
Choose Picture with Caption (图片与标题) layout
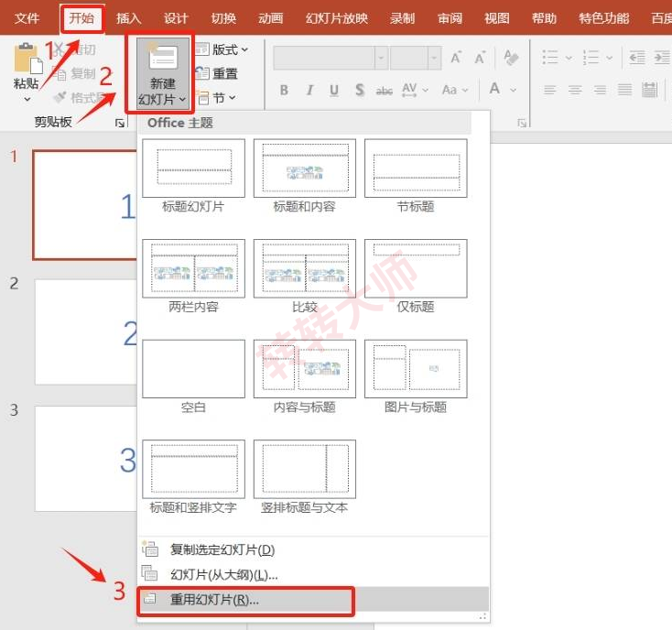(x=416, y=375)
